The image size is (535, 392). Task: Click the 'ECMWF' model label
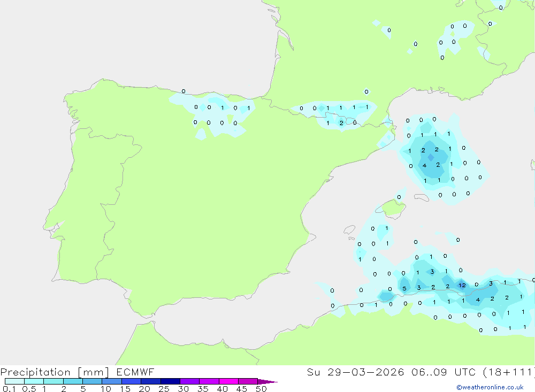click(x=135, y=372)
